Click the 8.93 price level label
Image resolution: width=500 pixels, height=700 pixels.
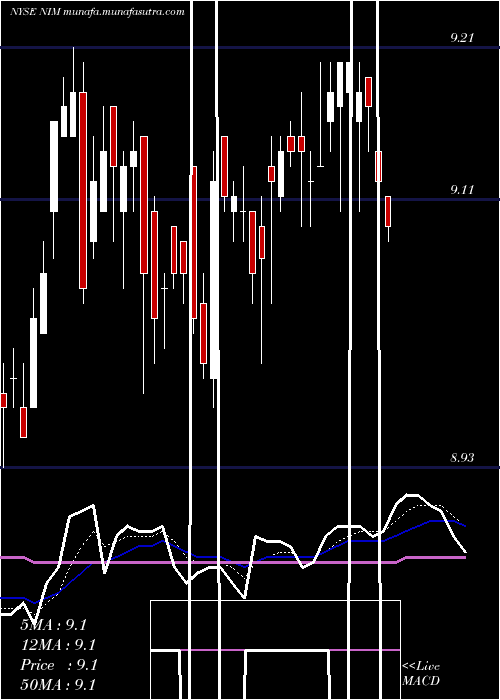click(461, 458)
